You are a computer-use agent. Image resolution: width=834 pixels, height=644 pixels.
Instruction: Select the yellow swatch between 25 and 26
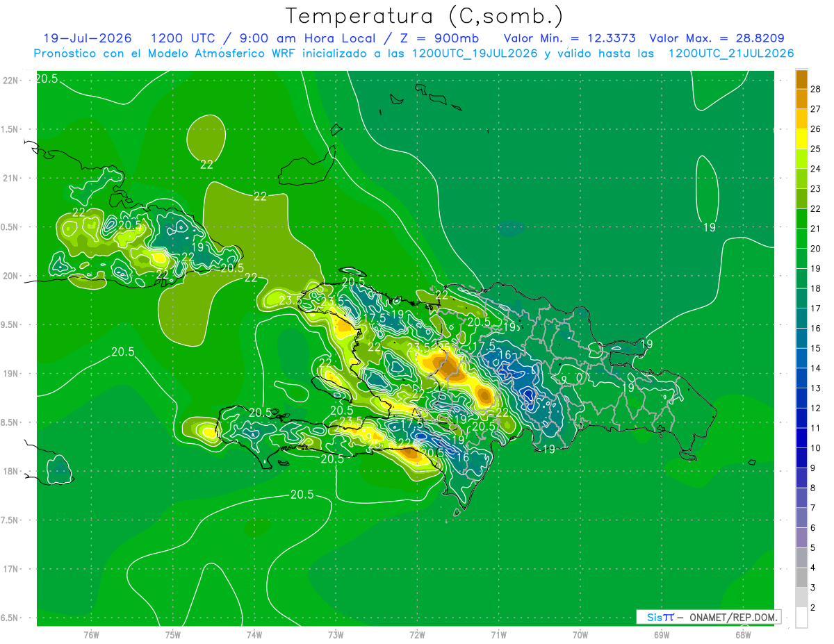click(x=801, y=140)
